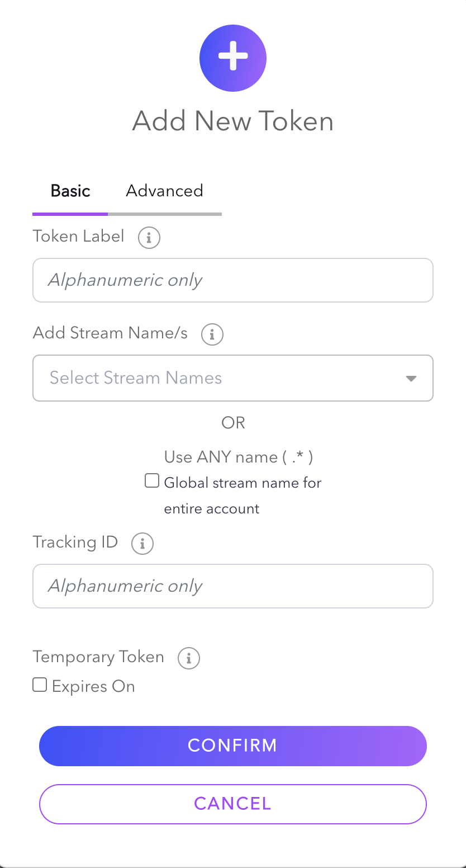Click the Add Stream Name/s label text
The image size is (466, 868).
pyautogui.click(x=110, y=333)
